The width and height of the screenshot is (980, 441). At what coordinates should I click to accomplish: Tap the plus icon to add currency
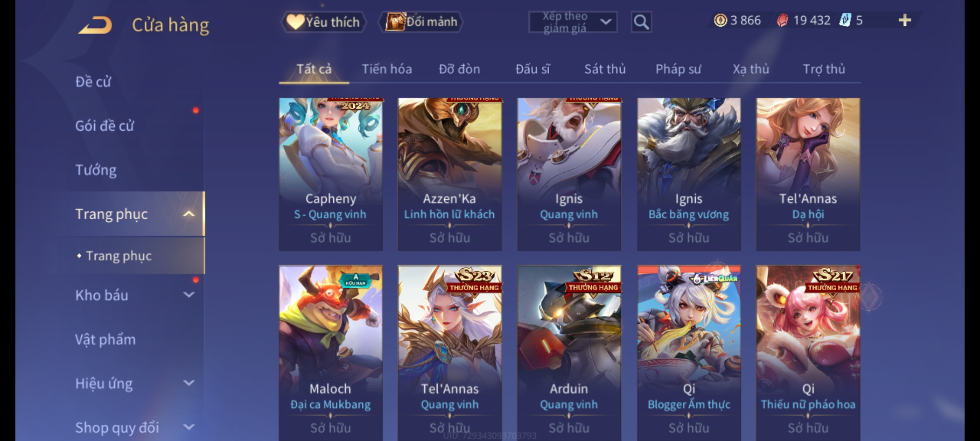click(x=904, y=20)
